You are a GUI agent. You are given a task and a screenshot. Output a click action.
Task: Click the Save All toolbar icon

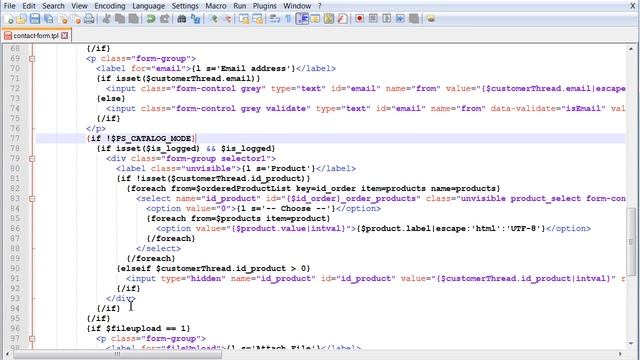49,19
